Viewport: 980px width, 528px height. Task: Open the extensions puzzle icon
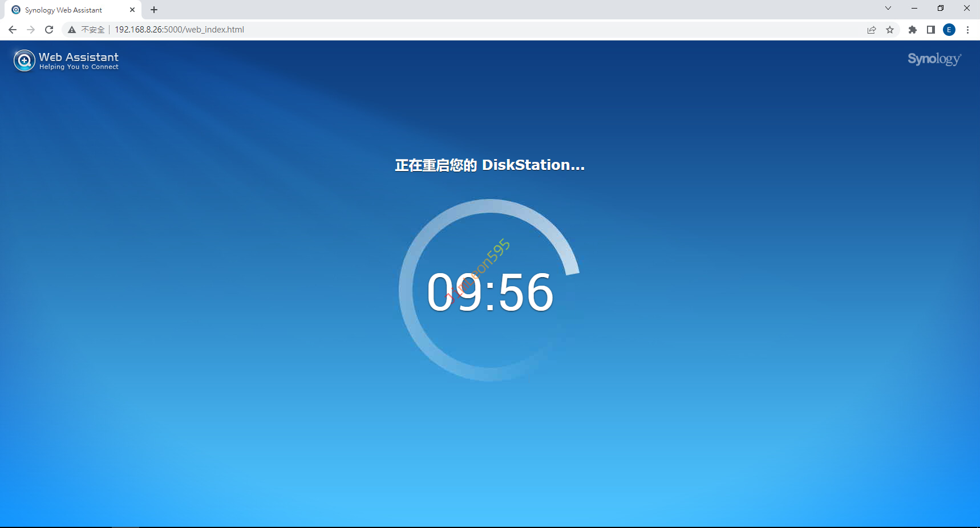913,30
